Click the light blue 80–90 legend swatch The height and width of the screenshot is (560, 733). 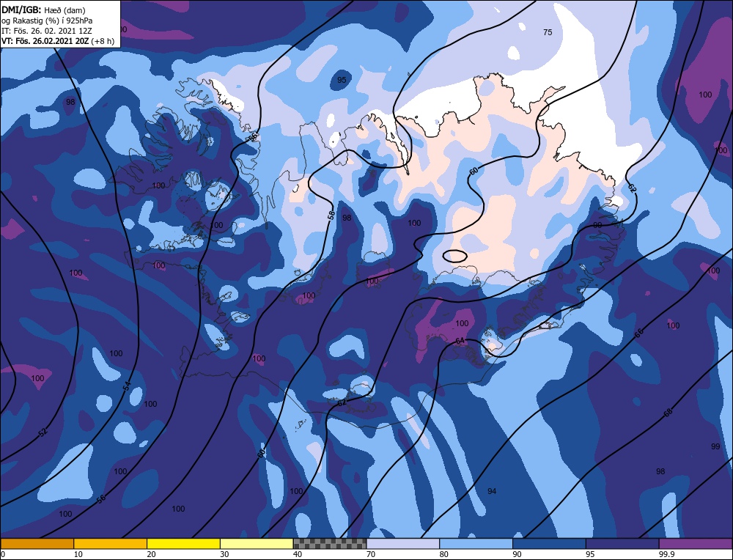click(476, 544)
